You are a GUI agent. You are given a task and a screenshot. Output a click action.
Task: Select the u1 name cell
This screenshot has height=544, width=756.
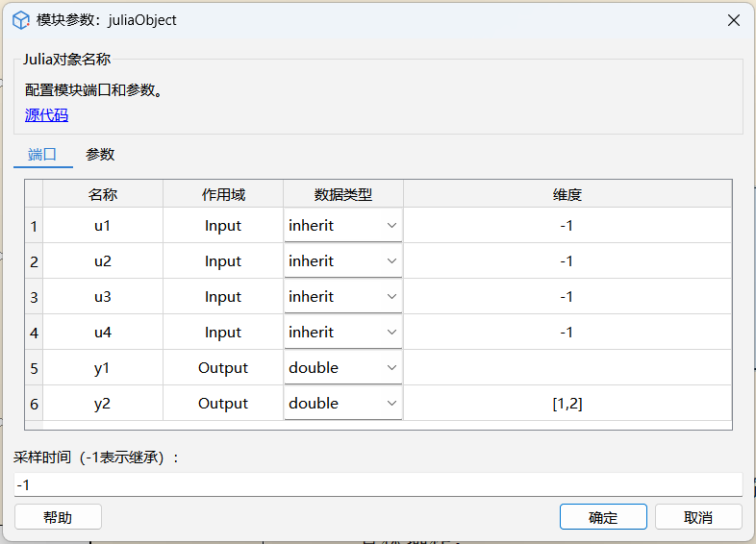[103, 226]
